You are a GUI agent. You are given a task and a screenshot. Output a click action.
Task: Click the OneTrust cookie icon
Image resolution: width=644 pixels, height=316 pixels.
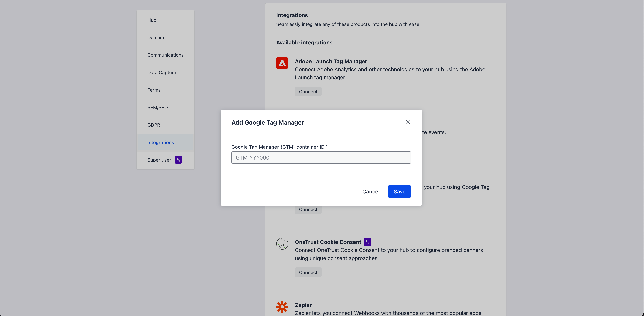pyautogui.click(x=282, y=244)
